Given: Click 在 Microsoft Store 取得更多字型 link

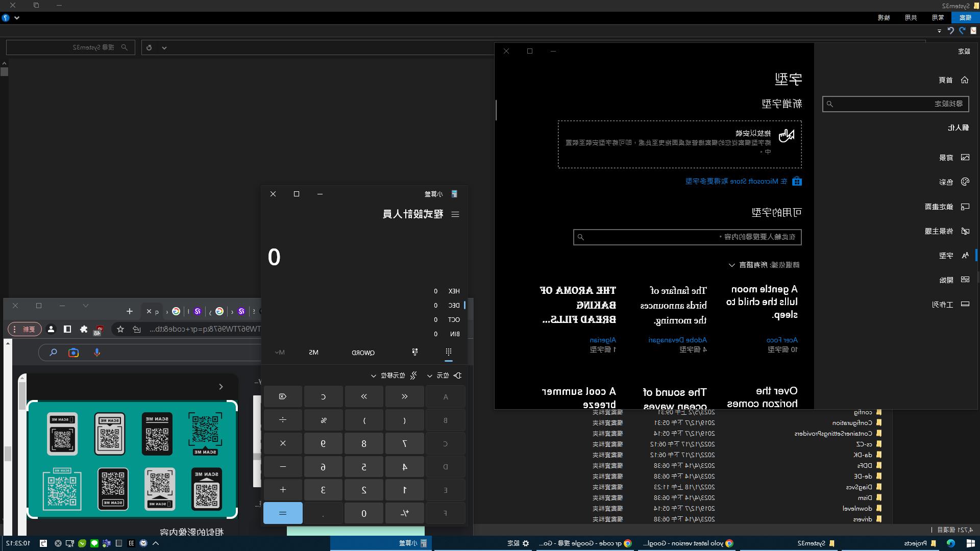Looking at the screenshot, I should click(x=737, y=182).
